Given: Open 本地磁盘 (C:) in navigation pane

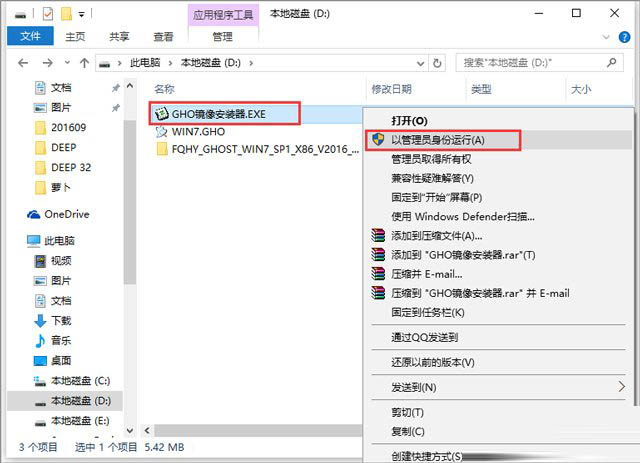Looking at the screenshot, I should coord(80,381).
